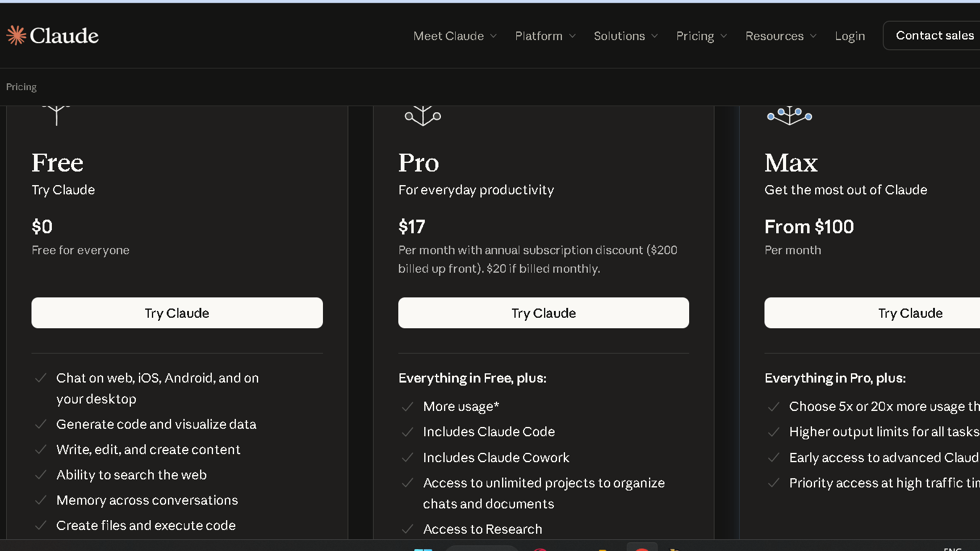Click the From $100 price text

(809, 226)
